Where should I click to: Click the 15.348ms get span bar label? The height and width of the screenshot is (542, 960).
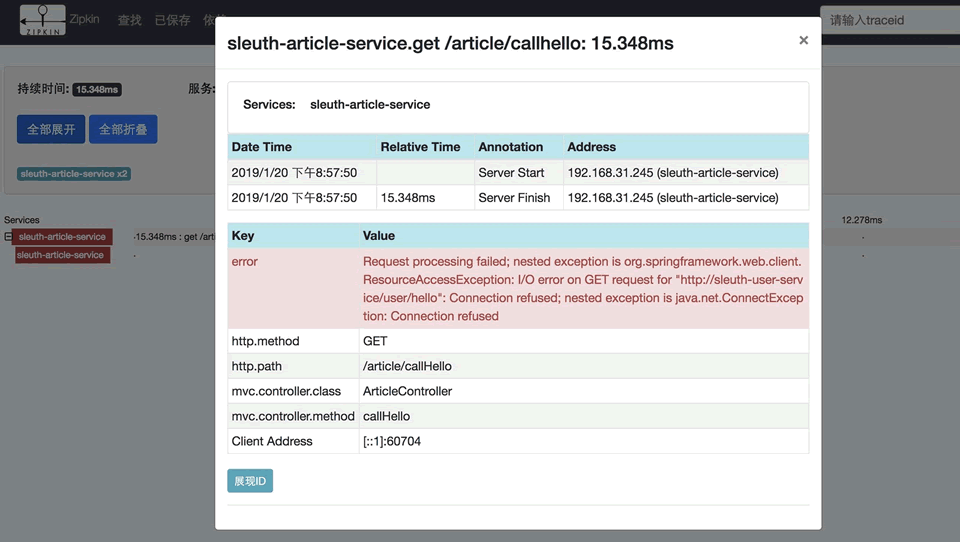point(175,237)
